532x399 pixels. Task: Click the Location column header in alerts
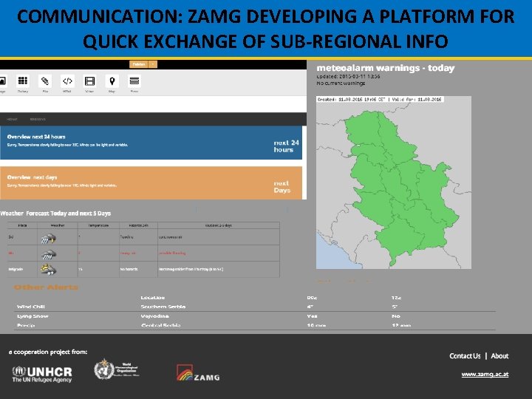pos(152,298)
